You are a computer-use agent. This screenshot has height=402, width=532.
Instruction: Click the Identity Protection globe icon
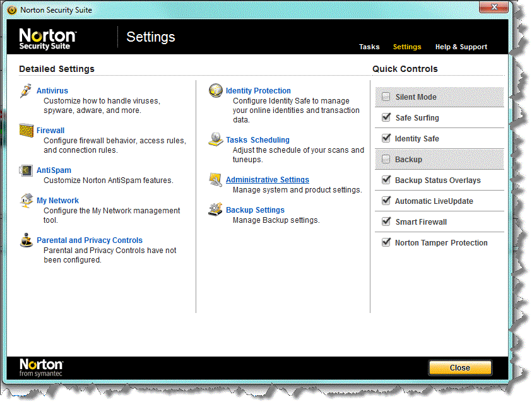click(x=216, y=91)
